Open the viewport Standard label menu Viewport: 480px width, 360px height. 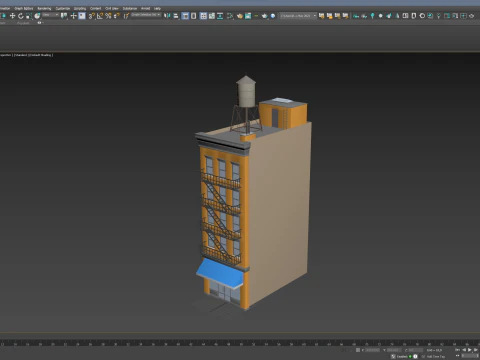coord(21,55)
